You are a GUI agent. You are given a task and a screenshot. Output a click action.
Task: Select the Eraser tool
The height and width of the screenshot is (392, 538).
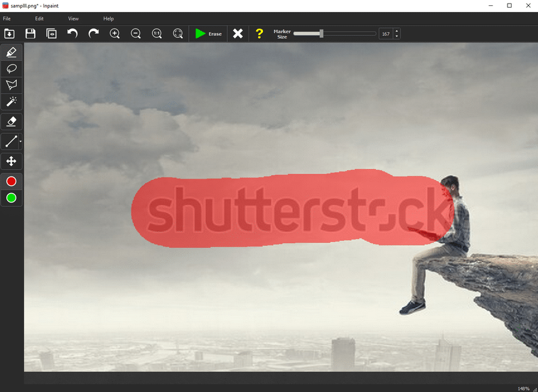pos(11,121)
